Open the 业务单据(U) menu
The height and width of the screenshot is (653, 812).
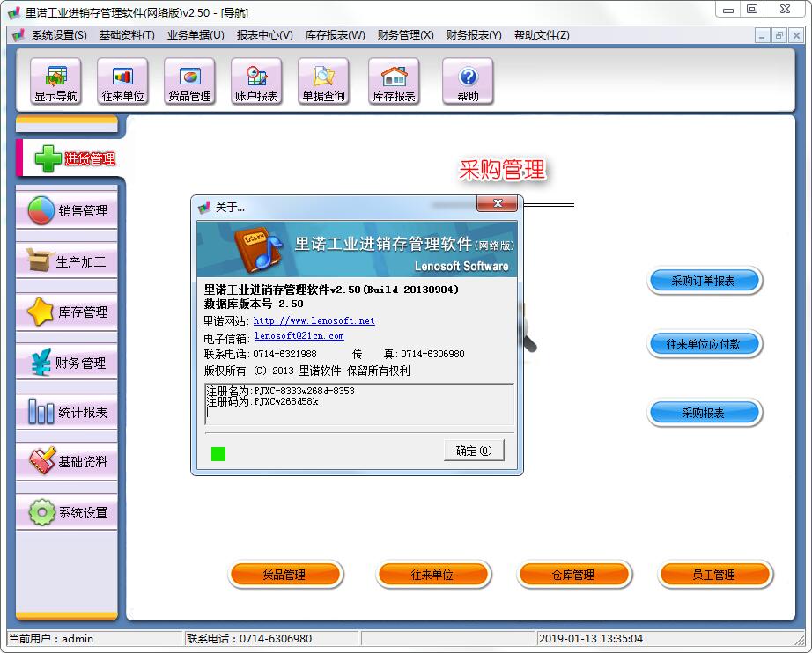pyautogui.click(x=196, y=35)
